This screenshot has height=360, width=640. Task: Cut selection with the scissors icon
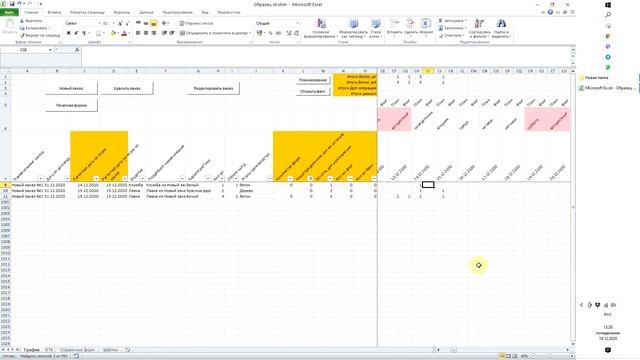coord(22,21)
